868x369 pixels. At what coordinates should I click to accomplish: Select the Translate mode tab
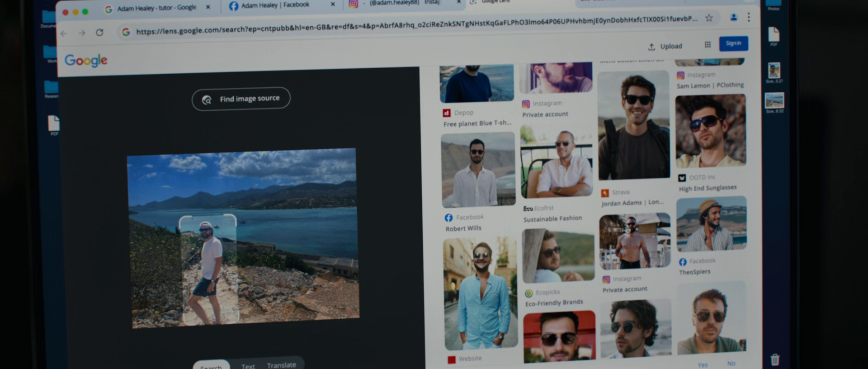tap(281, 365)
